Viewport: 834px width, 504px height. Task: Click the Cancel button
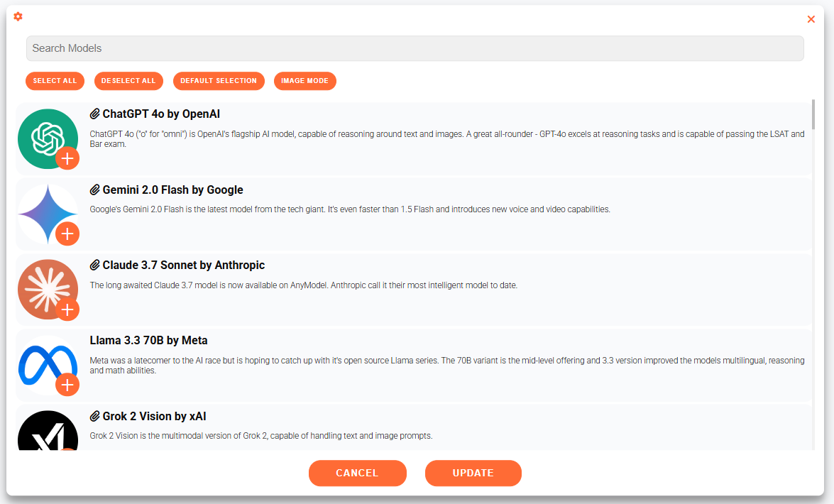[x=358, y=473]
